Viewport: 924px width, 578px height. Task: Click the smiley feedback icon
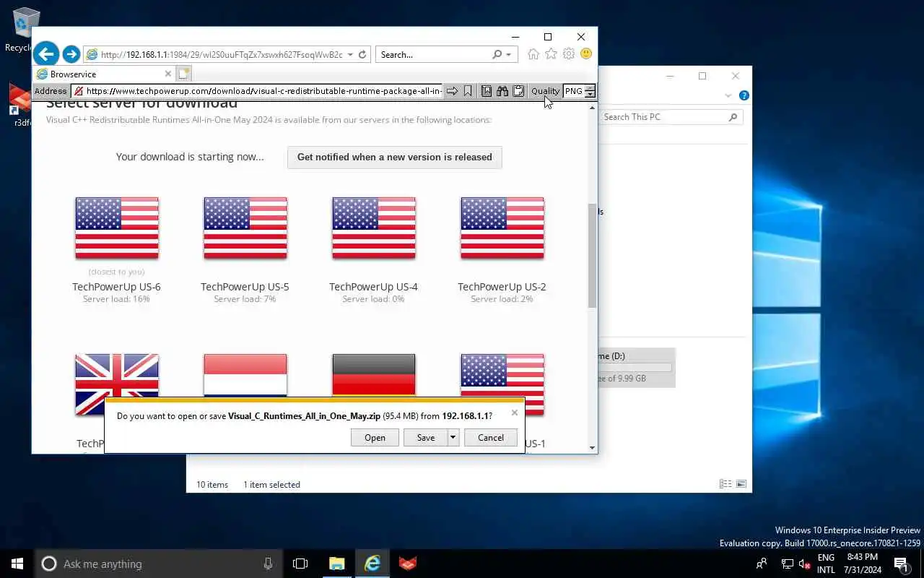click(586, 54)
